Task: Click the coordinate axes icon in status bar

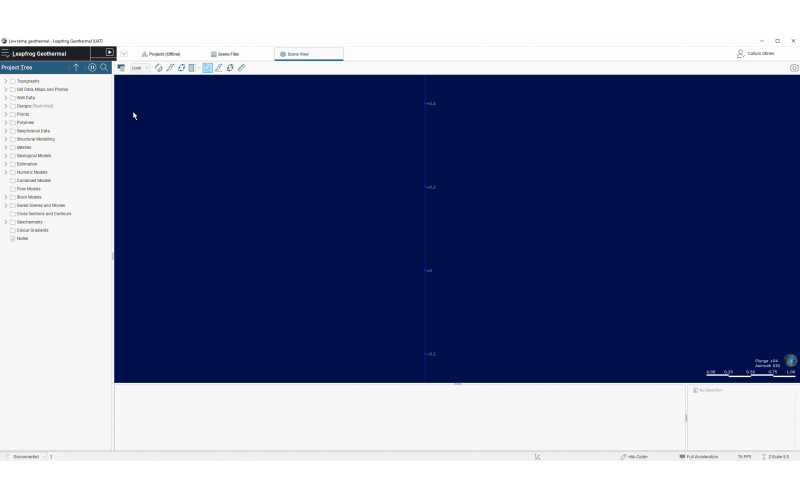Action: click(x=538, y=457)
